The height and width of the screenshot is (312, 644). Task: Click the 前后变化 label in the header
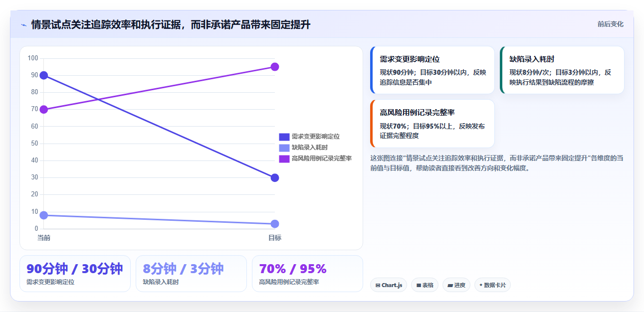(x=610, y=24)
